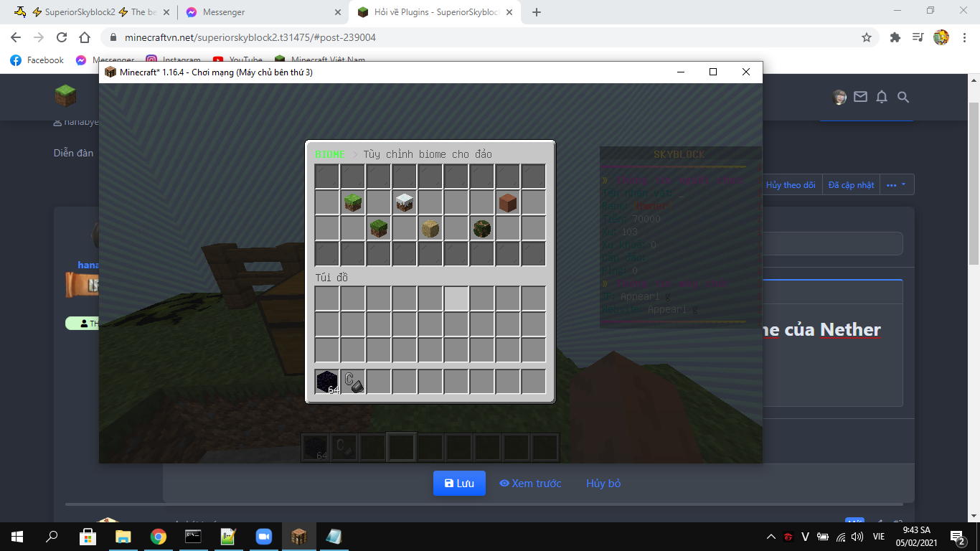Select the Hỏi về Plugins tab
Screen dimensions: 980x551
click(x=435, y=12)
